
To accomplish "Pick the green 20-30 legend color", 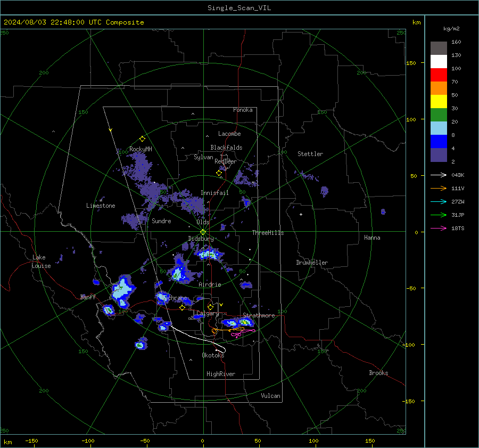I will [x=439, y=115].
